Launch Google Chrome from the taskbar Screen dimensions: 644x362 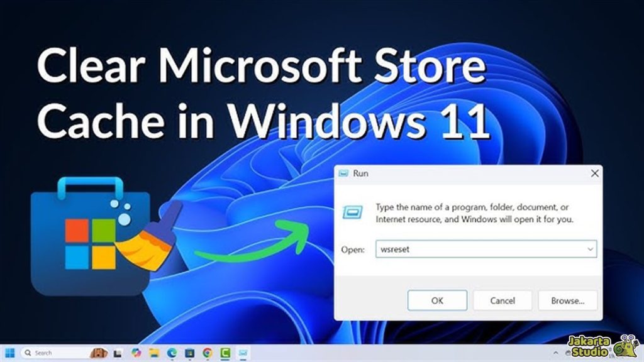[207, 353]
